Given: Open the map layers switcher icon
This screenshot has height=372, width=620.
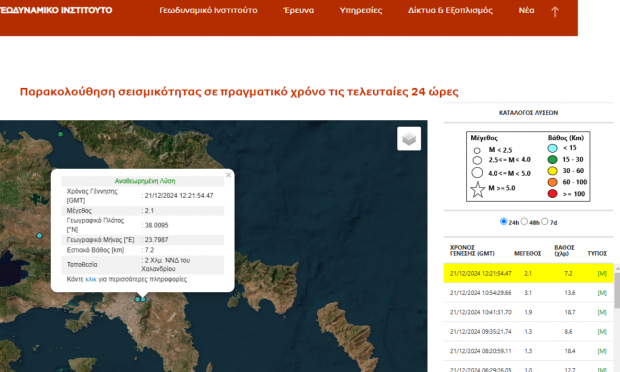Looking at the screenshot, I should pos(409,139).
